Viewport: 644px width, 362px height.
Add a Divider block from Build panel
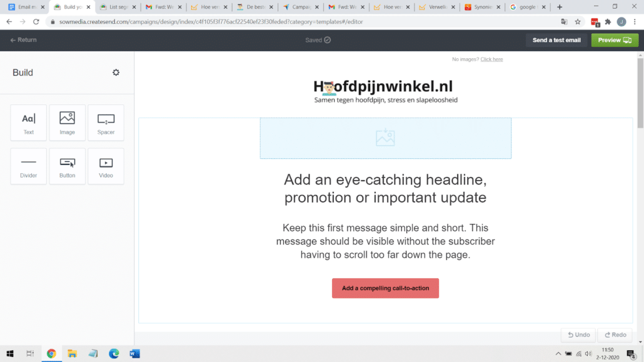pos(28,166)
